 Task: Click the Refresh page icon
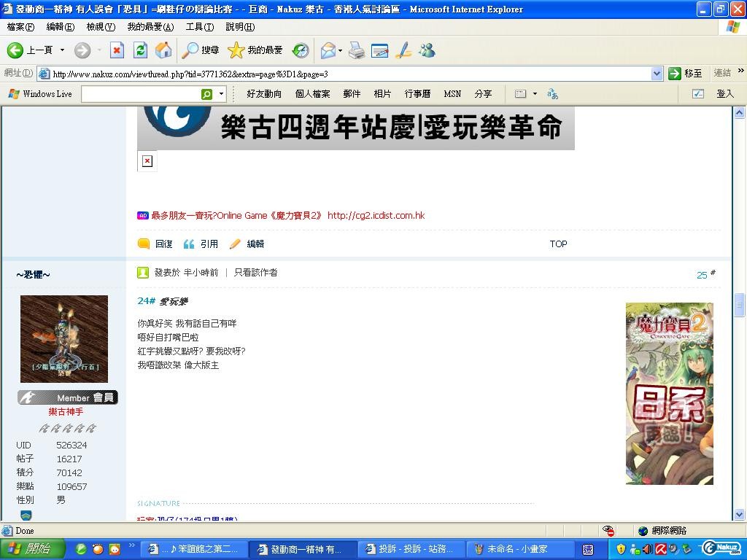(x=141, y=50)
